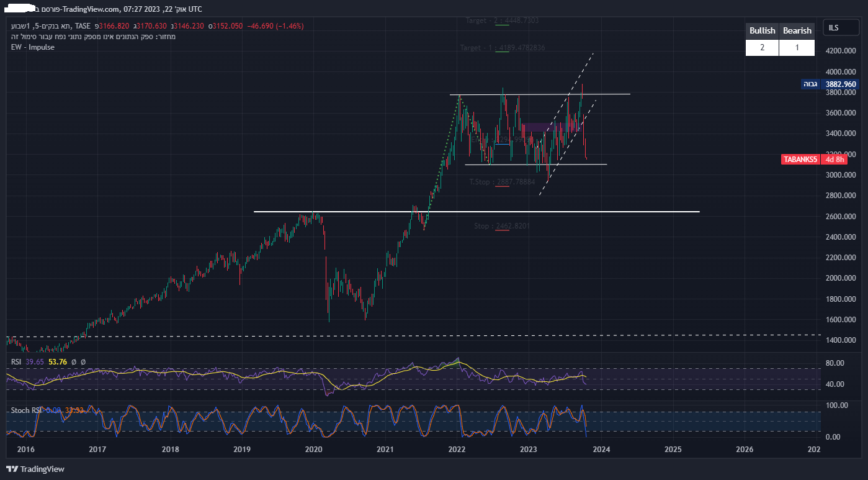868x480 pixels.
Task: Click the Target - 2 : 4448.7303 label
Action: [x=503, y=20]
